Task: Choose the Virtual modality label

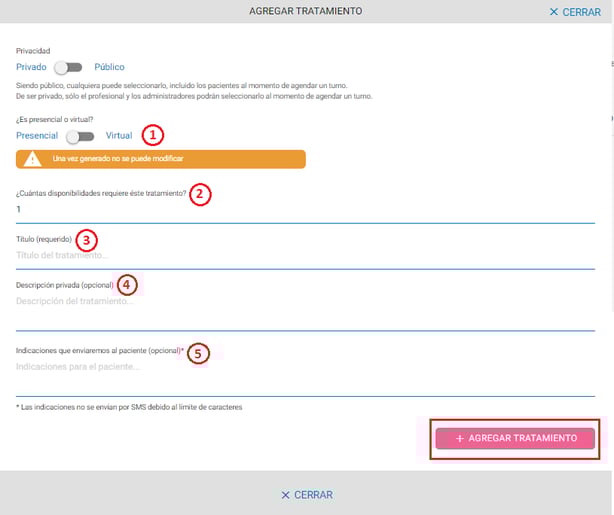Action: 119,135
